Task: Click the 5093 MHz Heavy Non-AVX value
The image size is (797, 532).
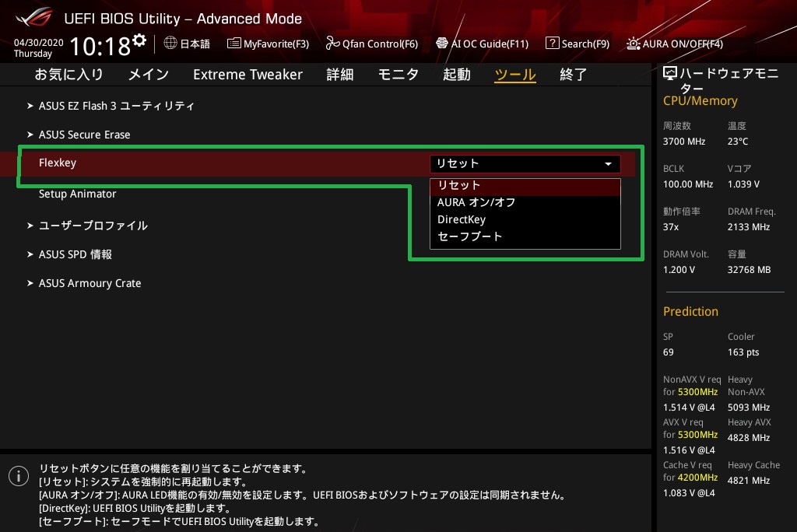Action: tap(748, 407)
